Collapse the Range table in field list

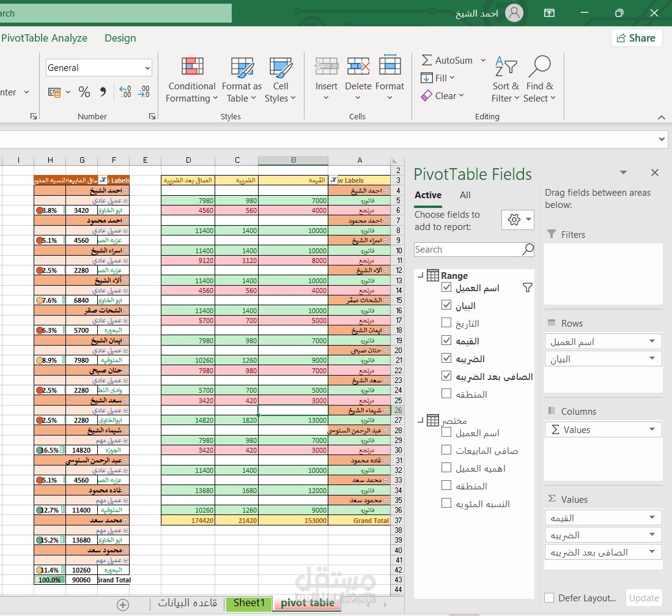[421, 276]
